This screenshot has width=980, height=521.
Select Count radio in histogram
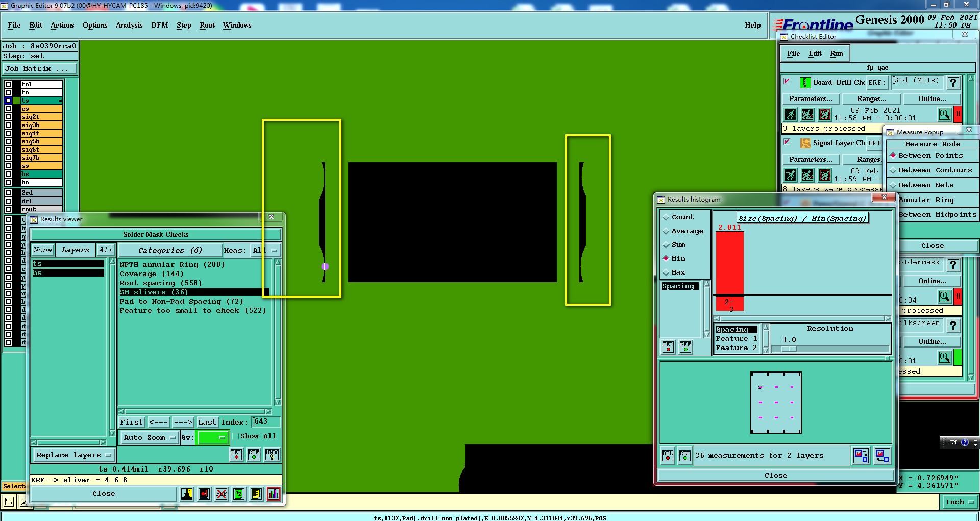pos(666,217)
